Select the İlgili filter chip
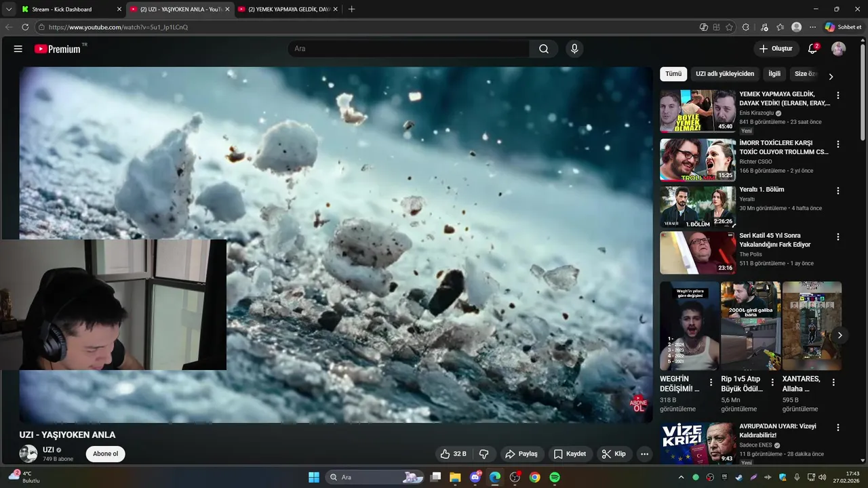868x488 pixels. click(x=774, y=74)
